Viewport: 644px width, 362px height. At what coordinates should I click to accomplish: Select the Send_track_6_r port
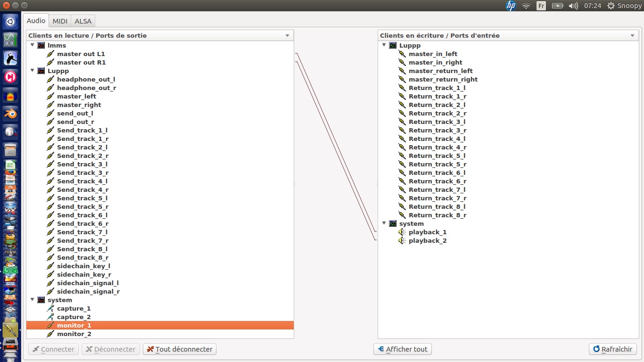(83, 223)
